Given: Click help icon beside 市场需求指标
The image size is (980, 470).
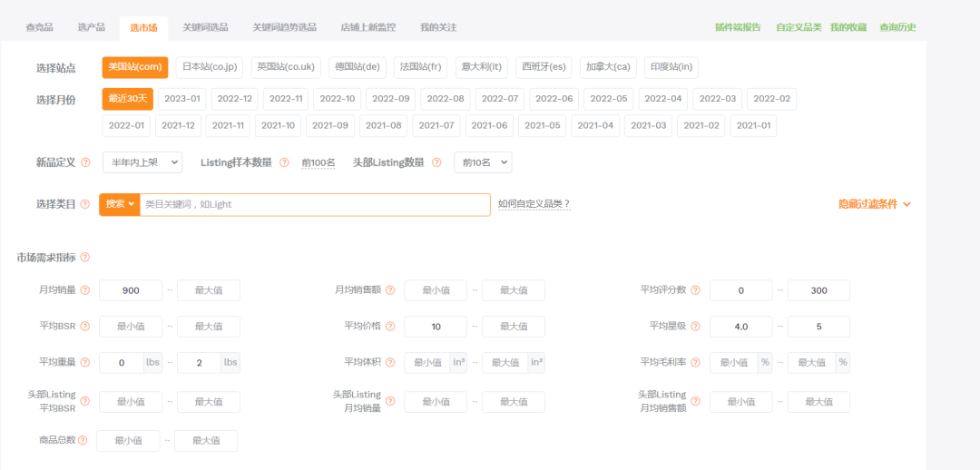Looking at the screenshot, I should coord(84,258).
